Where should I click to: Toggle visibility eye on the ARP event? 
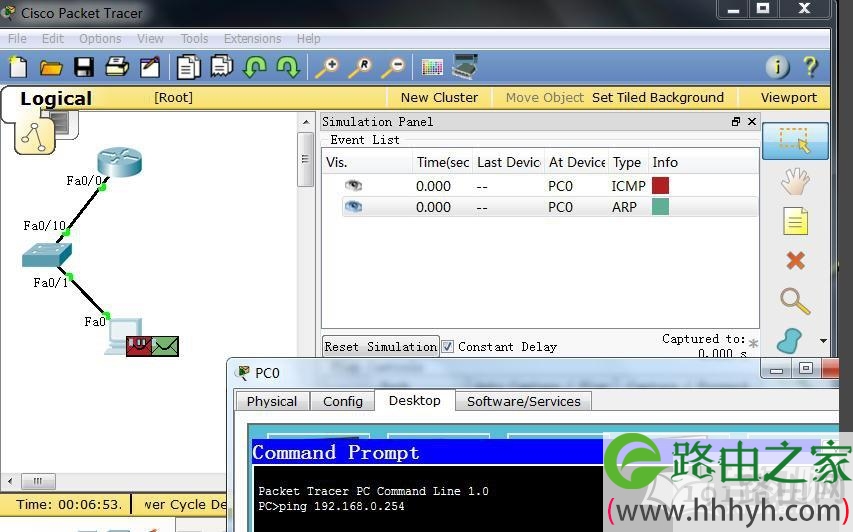click(x=354, y=207)
